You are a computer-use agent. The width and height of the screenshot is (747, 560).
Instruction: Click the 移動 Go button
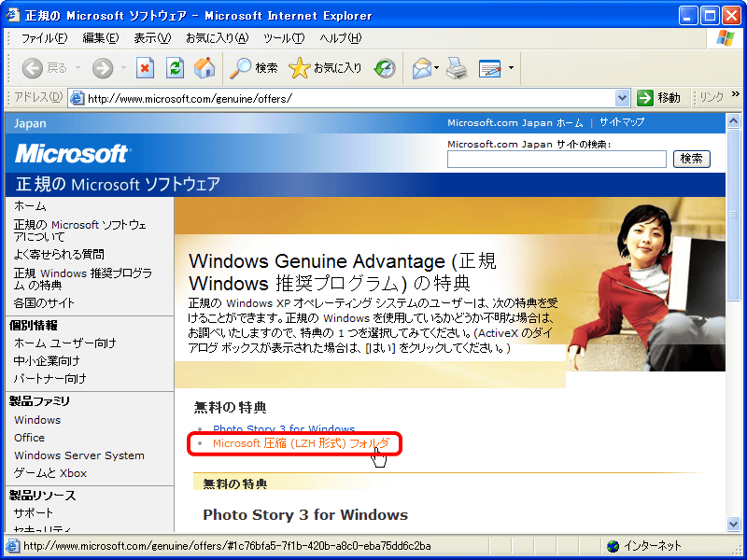(x=658, y=98)
